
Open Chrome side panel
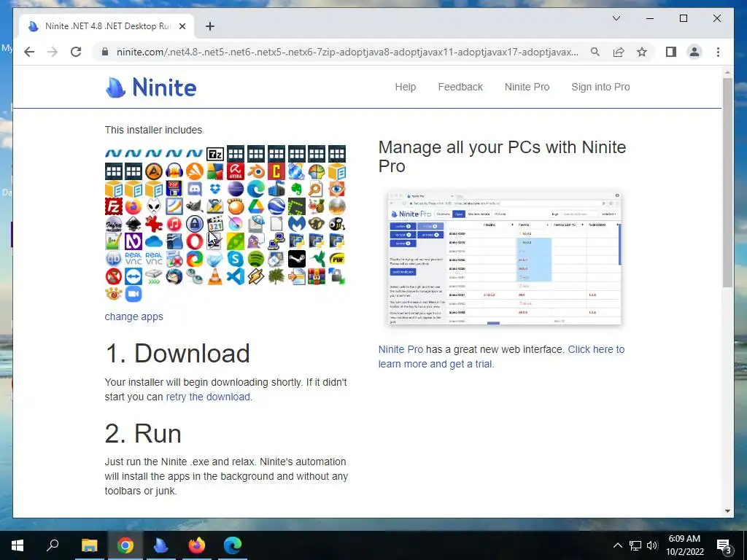tap(671, 52)
